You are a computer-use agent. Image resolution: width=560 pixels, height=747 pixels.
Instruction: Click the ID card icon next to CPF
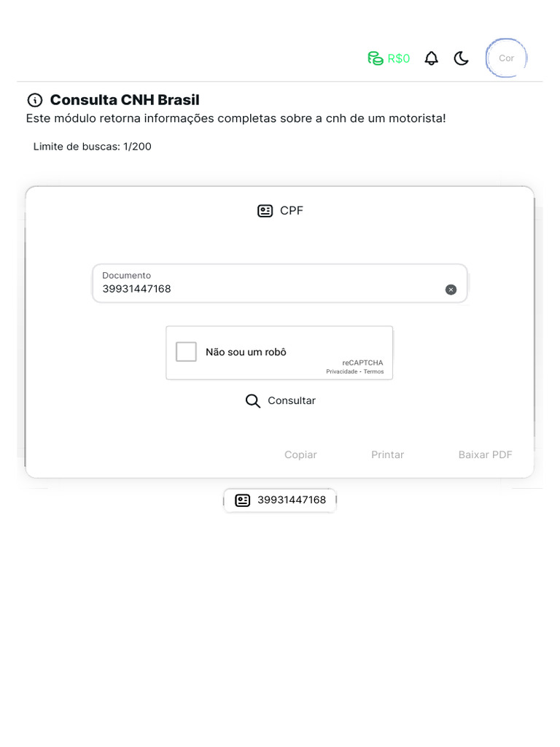265,211
